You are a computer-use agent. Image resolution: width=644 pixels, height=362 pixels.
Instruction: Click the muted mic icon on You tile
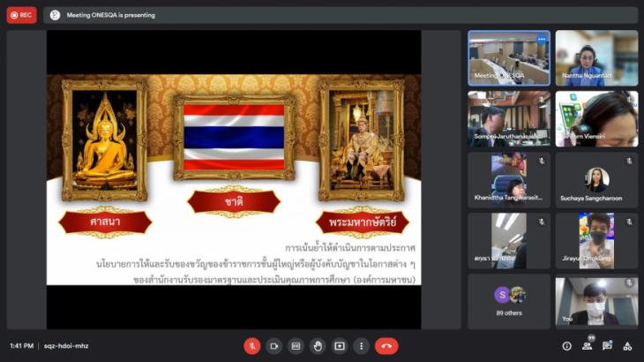pyautogui.click(x=629, y=283)
